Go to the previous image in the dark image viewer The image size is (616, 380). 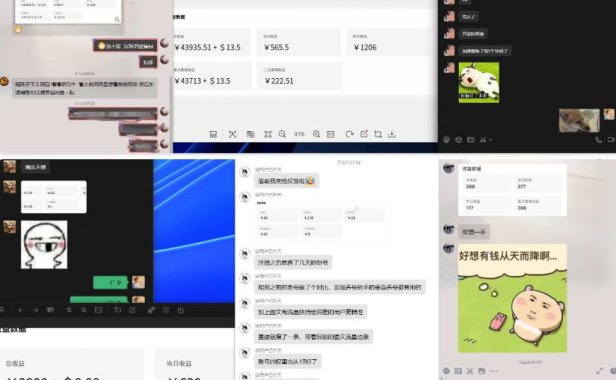pos(20,310)
